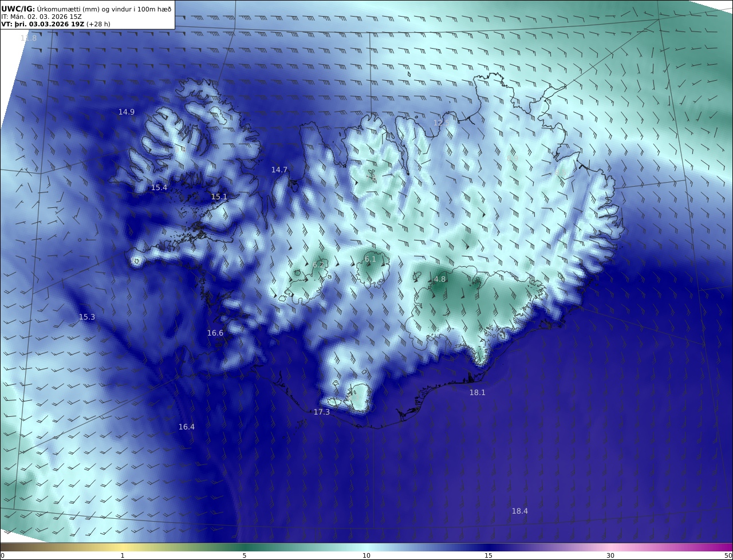Click the 6.2 value label
The height and width of the screenshot is (560, 733).
[318, 264]
